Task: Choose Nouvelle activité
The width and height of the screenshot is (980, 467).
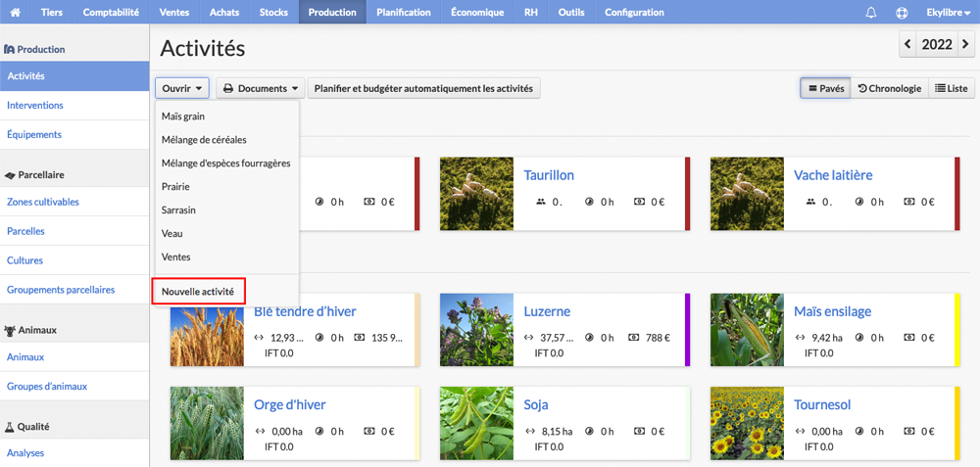Action: (x=198, y=292)
